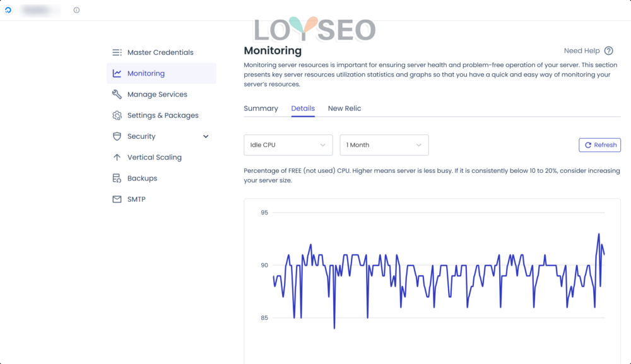
Task: Click the Settings & Packages gear icon
Action: (x=117, y=115)
